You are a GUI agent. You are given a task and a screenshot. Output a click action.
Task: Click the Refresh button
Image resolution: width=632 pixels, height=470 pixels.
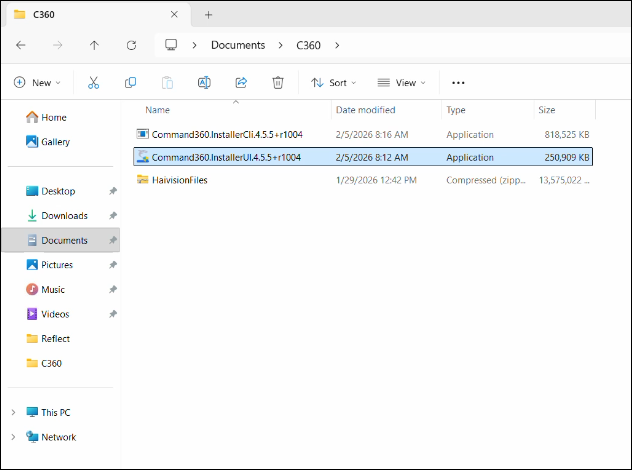pyautogui.click(x=131, y=45)
